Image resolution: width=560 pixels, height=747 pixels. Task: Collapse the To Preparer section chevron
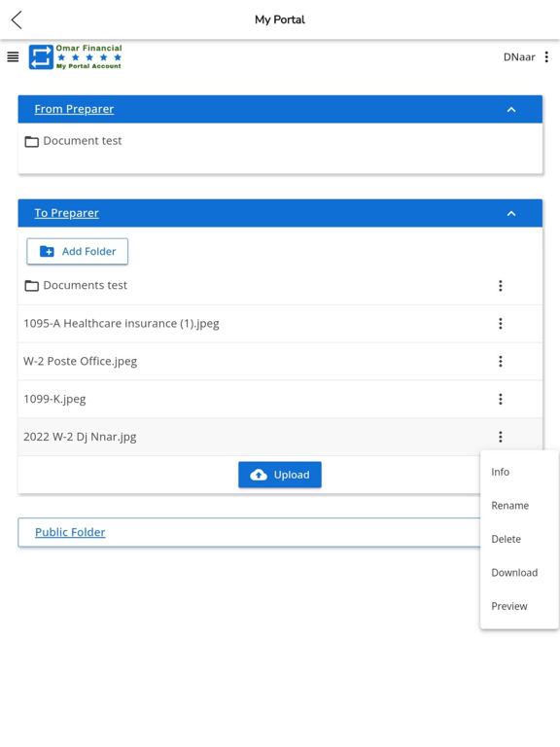click(511, 213)
